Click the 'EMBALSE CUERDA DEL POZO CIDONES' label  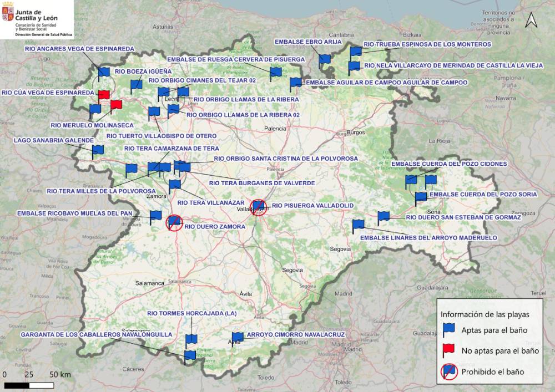pyautogui.click(x=449, y=164)
